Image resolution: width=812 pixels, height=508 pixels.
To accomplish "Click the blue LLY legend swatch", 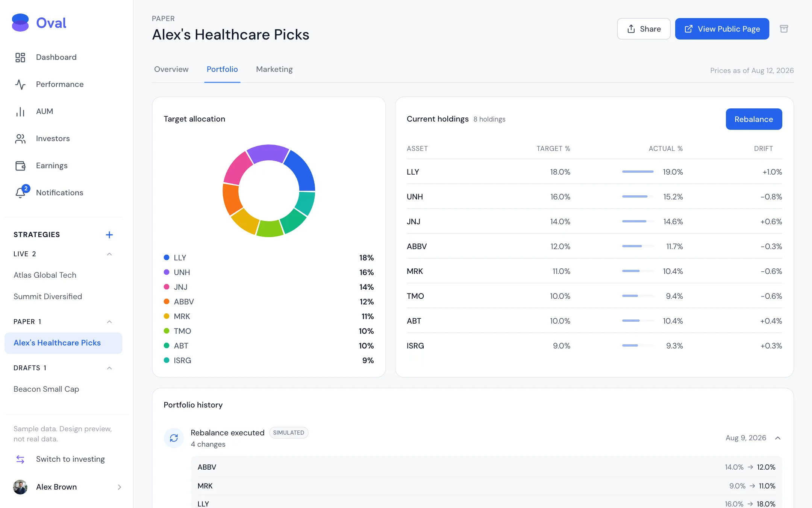I will (x=167, y=257).
